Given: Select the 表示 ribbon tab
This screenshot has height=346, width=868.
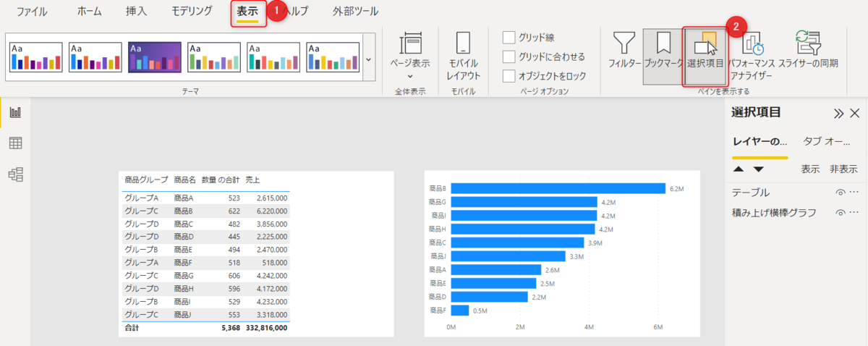Looking at the screenshot, I should (247, 12).
